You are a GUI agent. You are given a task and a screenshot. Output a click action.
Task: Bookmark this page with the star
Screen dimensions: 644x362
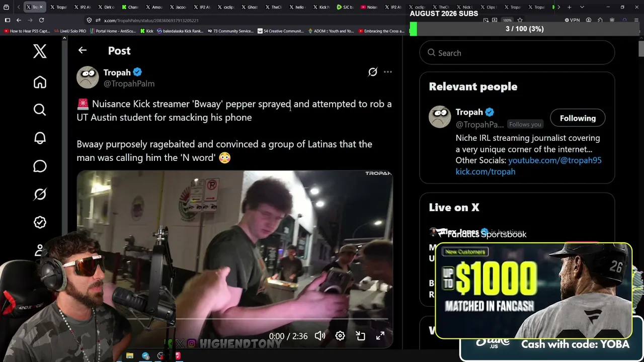tap(519, 20)
